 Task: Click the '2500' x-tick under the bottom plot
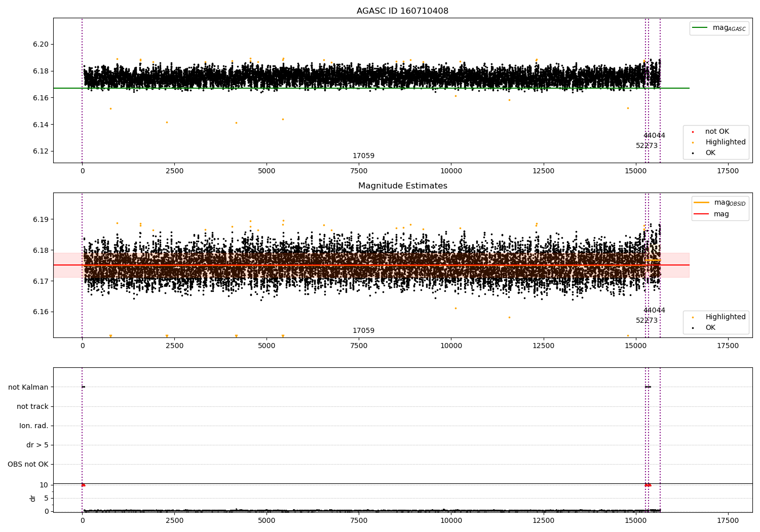pyautogui.click(x=174, y=521)
